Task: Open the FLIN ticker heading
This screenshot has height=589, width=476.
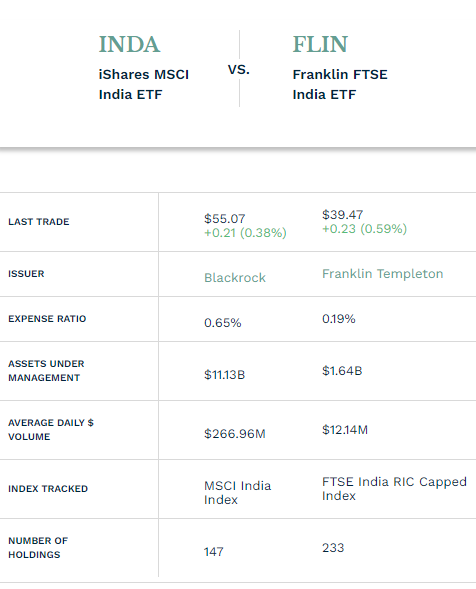Action: click(x=320, y=45)
